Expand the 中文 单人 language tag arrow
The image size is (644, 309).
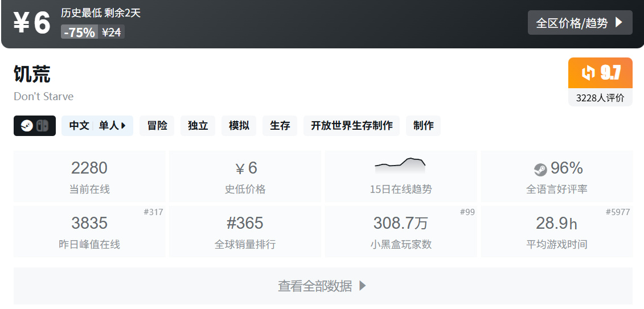(x=123, y=126)
